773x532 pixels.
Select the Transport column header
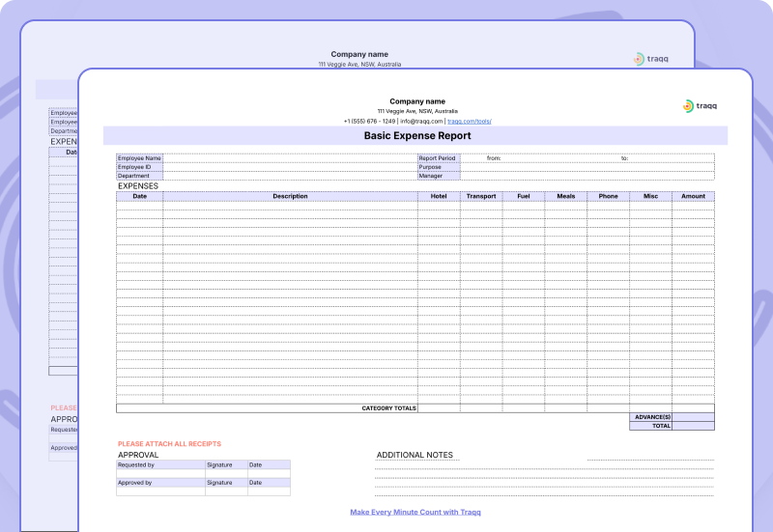[481, 196]
